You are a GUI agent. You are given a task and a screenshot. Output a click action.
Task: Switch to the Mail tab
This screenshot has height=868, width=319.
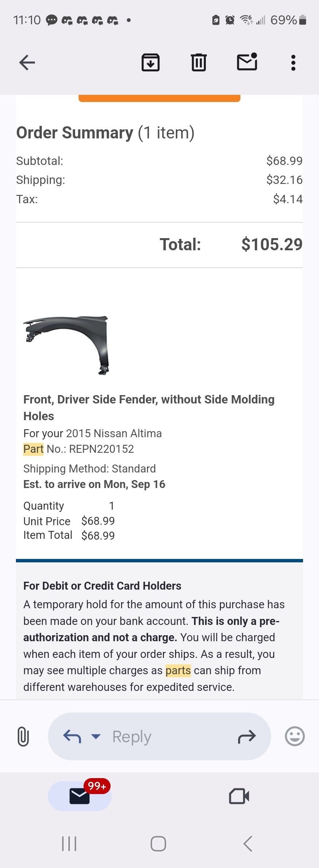80,796
